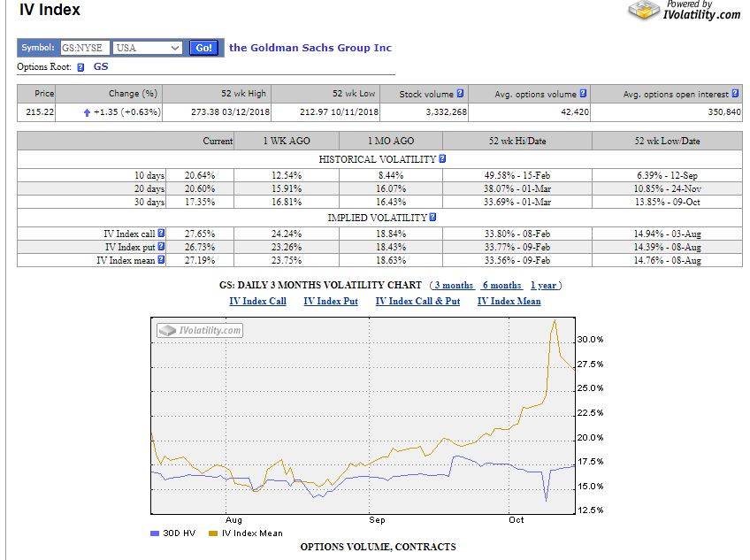The height and width of the screenshot is (560, 750).
Task: Click avg options volume value 42,420
Action: click(575, 112)
